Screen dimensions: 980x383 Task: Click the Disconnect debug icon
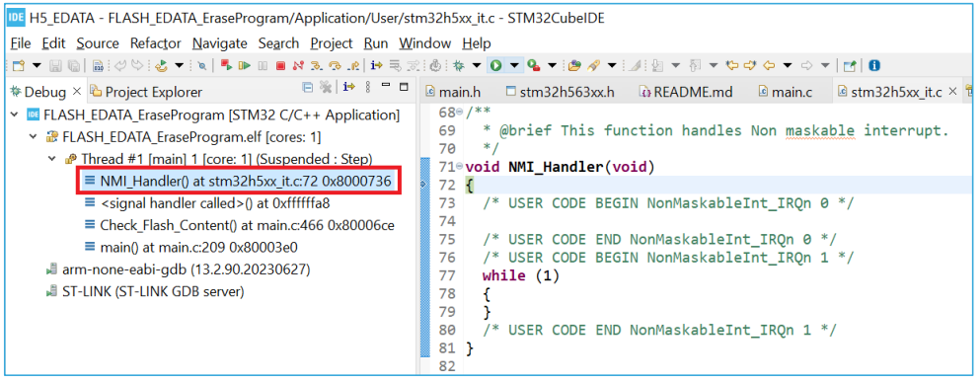coord(298,65)
